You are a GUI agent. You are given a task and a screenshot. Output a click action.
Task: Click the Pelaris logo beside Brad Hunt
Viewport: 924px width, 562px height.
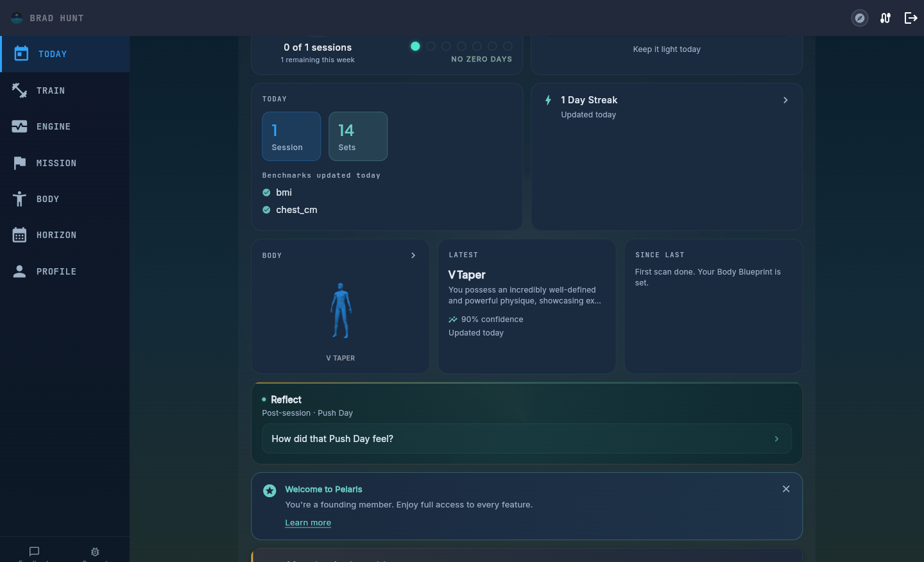click(17, 18)
